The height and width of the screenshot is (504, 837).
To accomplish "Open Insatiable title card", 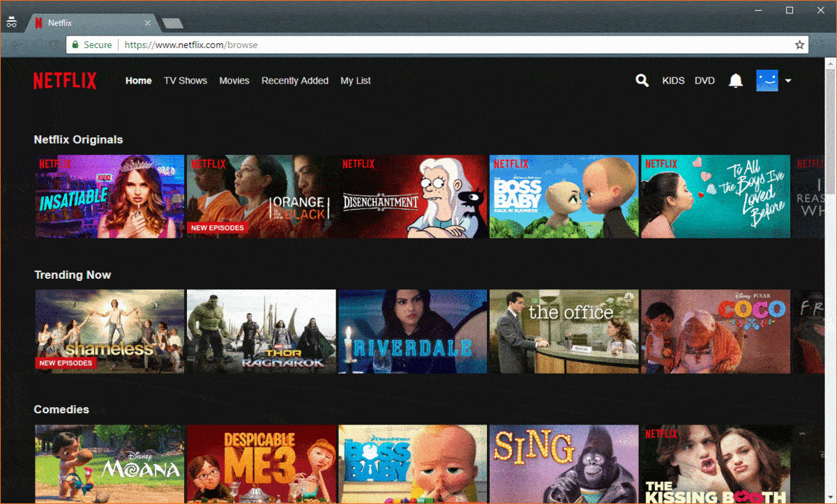I will pyautogui.click(x=110, y=197).
